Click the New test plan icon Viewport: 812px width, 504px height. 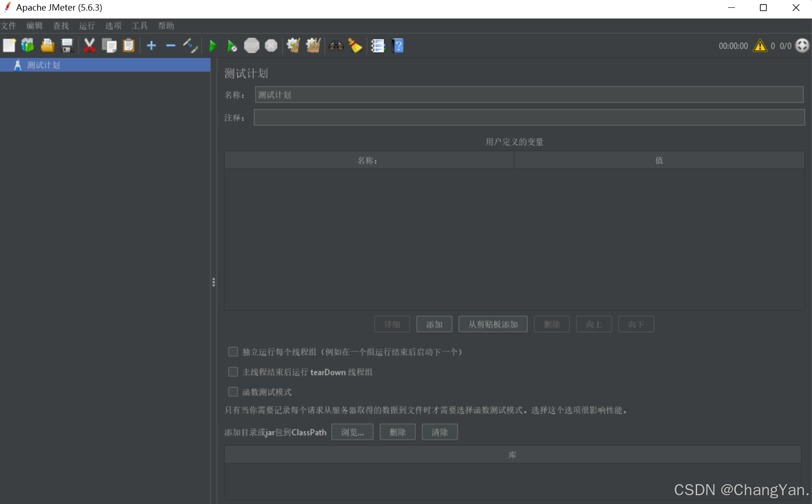coord(9,46)
